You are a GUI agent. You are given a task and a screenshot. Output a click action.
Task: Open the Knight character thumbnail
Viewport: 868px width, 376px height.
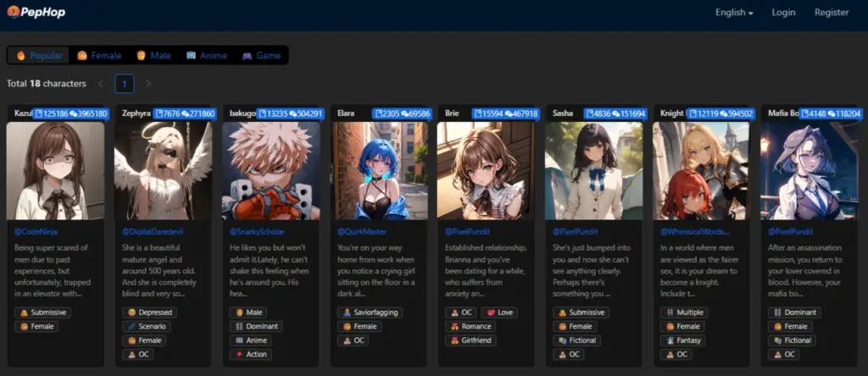pyautogui.click(x=701, y=171)
